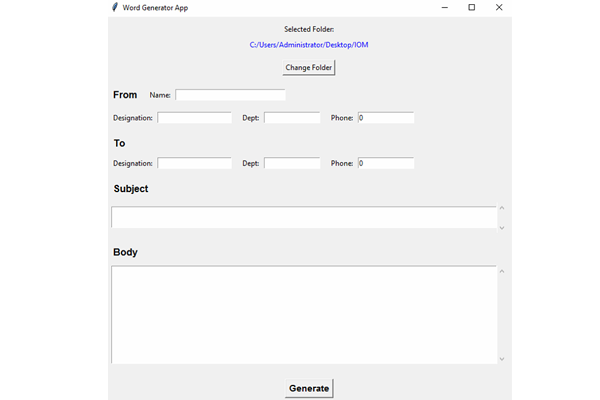Close the Word Generator App window
This screenshot has height=400, width=600.
(x=499, y=7)
